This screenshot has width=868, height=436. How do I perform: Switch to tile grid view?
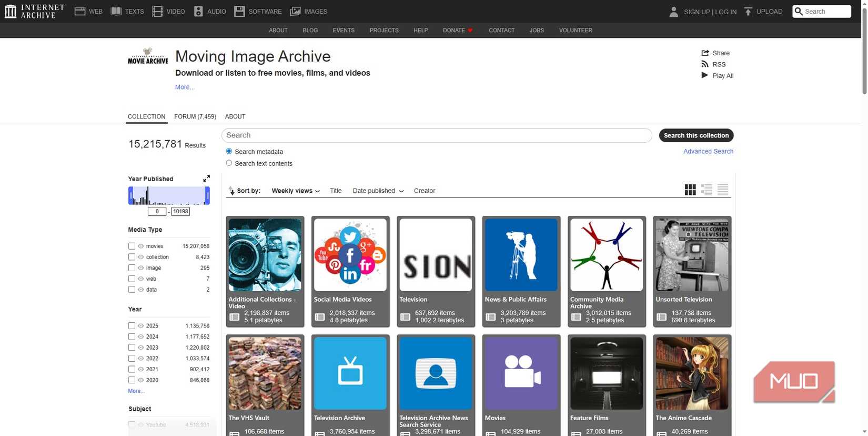pos(690,190)
